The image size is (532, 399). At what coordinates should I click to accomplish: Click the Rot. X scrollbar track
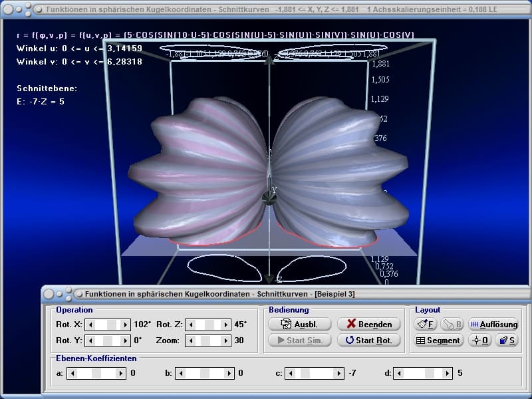tap(108, 325)
